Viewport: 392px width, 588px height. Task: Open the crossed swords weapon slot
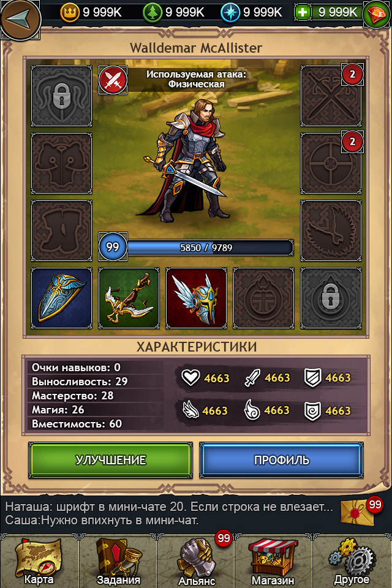point(331,96)
